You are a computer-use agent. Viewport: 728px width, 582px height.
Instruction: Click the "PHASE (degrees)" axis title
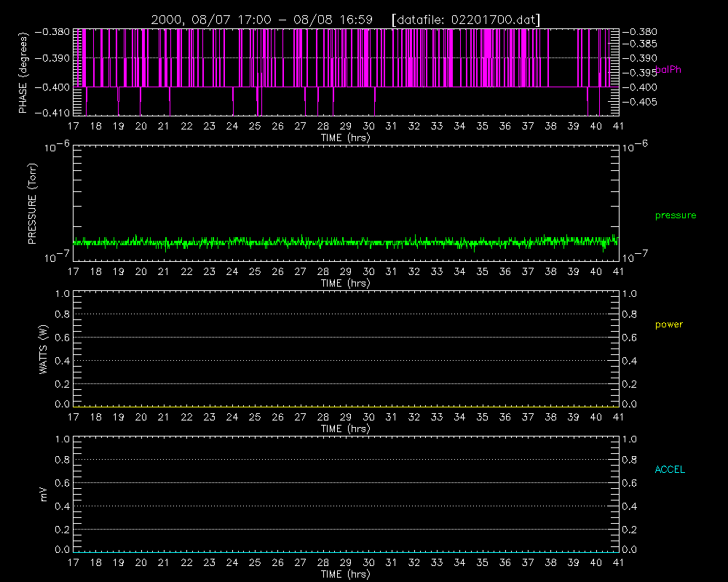tap(23, 73)
